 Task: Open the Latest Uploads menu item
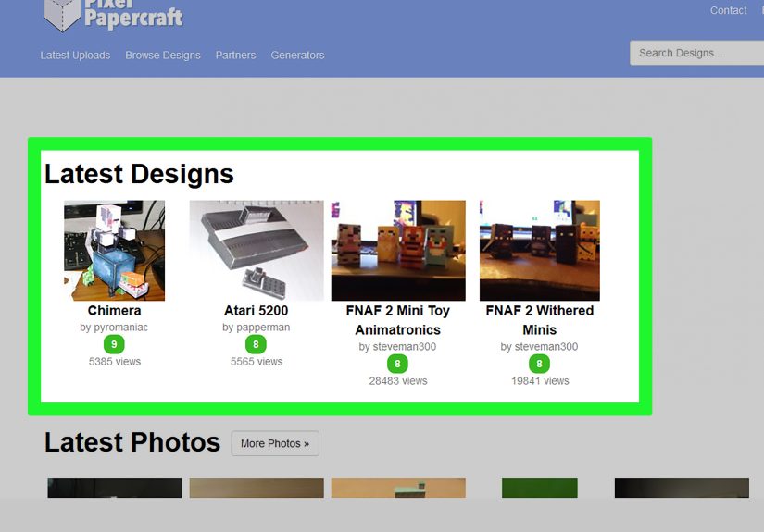tap(75, 55)
